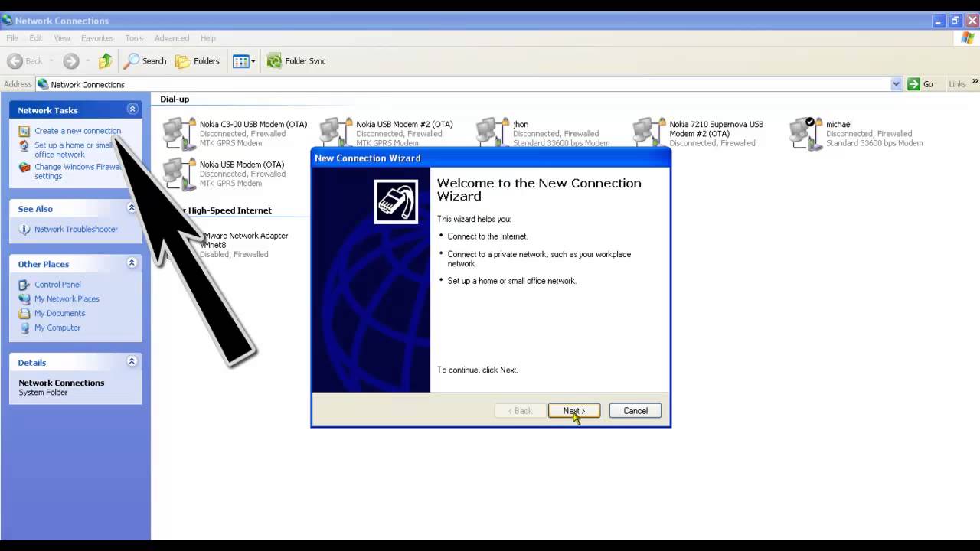The image size is (980, 551).
Task: Select the michael dial-up connection
Action: tap(857, 133)
